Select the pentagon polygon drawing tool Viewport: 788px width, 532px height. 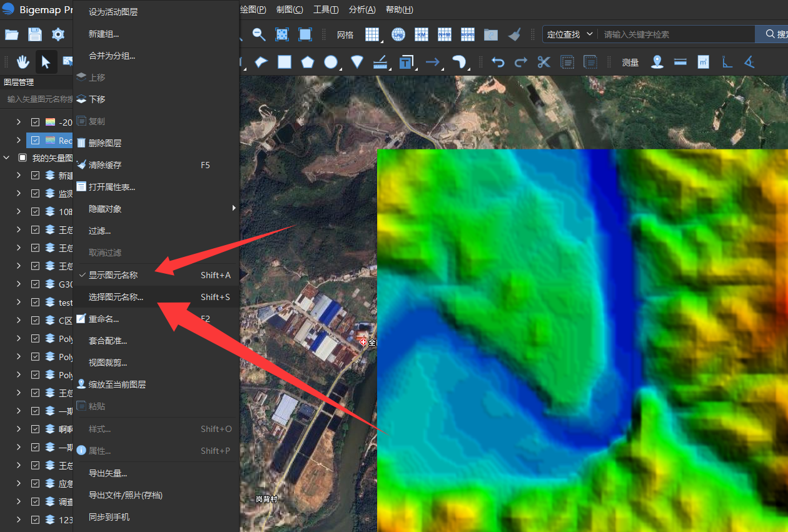(308, 62)
